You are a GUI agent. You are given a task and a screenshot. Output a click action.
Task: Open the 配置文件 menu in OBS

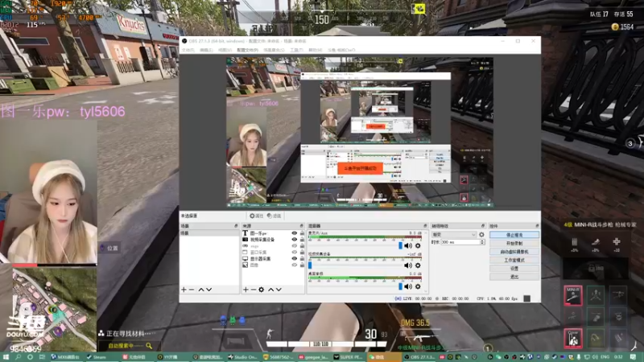tap(248, 50)
